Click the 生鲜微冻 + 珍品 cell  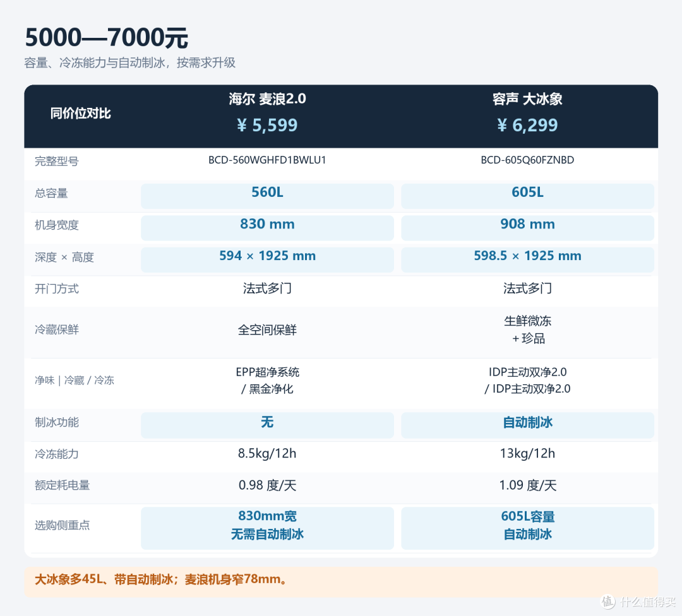527,329
